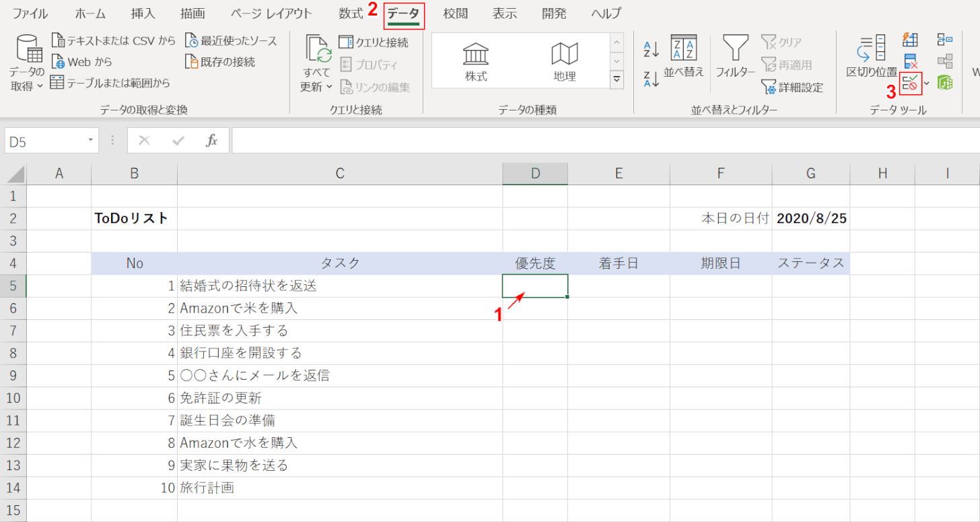Select the 株式 (Stocks) data type

click(476, 60)
